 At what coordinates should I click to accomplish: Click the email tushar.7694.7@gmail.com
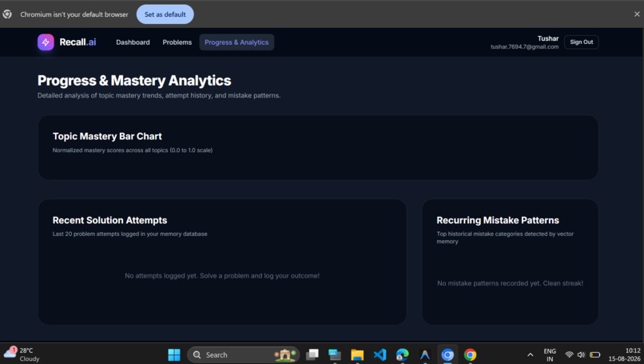(x=524, y=47)
